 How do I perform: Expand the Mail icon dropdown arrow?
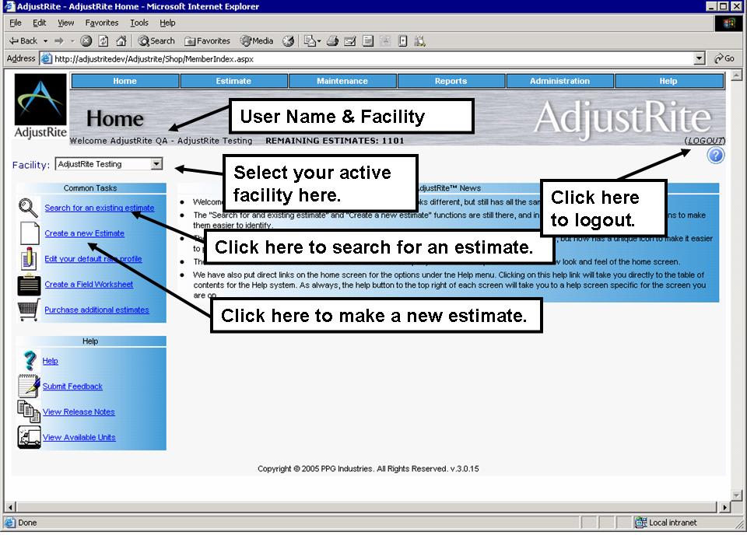pos(319,41)
